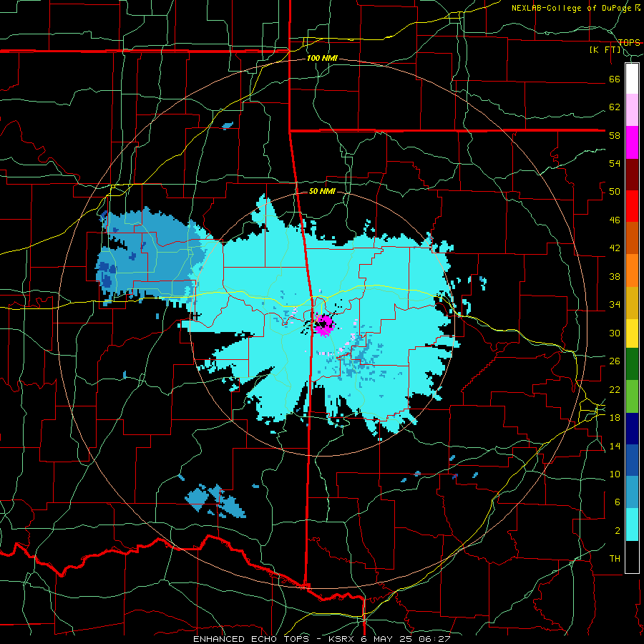Click the navy blue legend swatch
Image resolution: width=644 pixels, height=644 pixels.
coord(632,429)
